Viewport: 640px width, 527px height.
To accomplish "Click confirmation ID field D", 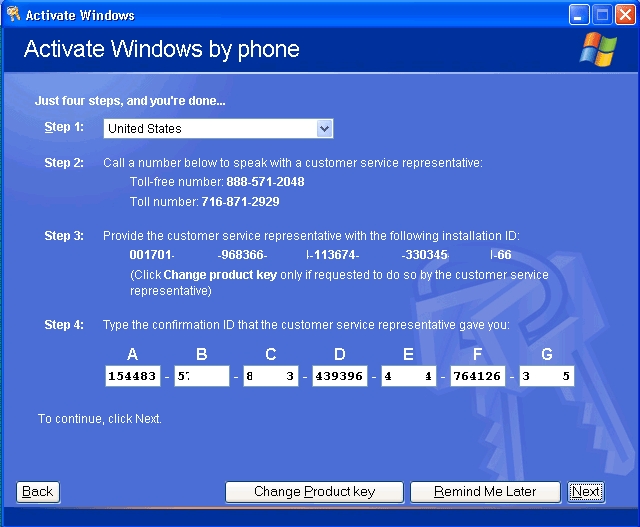I will click(340, 376).
